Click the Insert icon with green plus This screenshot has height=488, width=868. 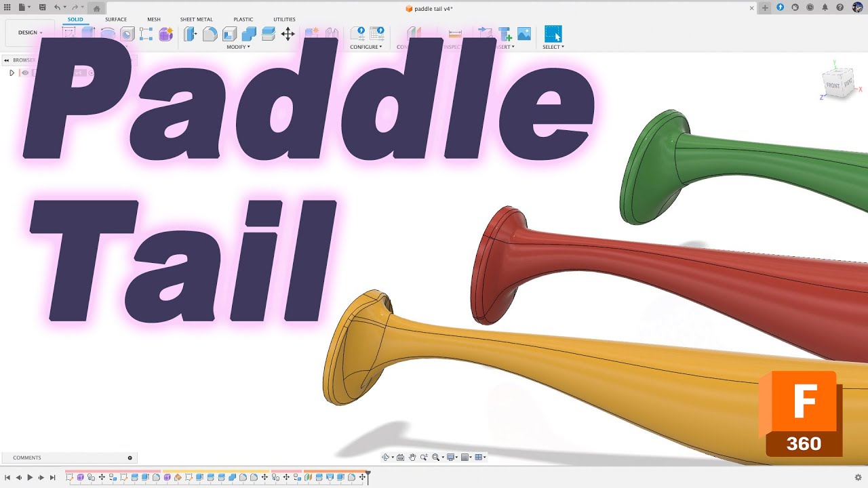[x=505, y=34]
